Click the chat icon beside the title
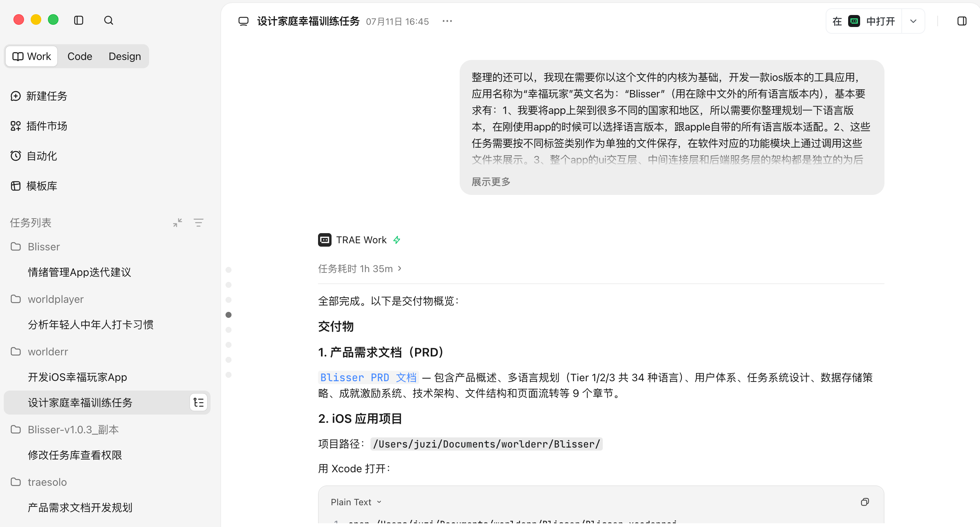This screenshot has width=980, height=527. tap(244, 21)
